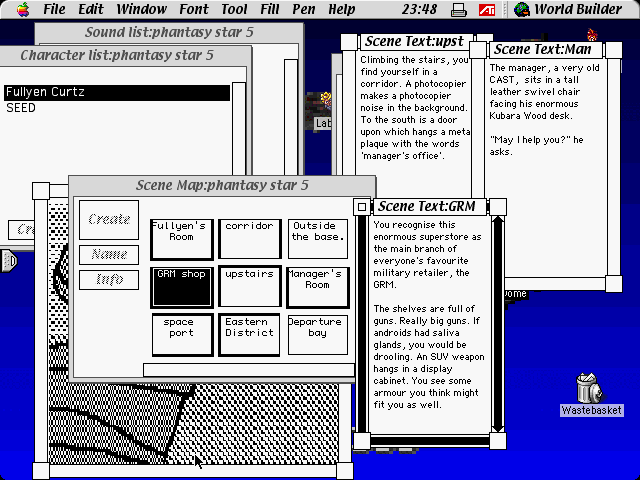
Task: Open the File menu
Action: [x=54, y=9]
